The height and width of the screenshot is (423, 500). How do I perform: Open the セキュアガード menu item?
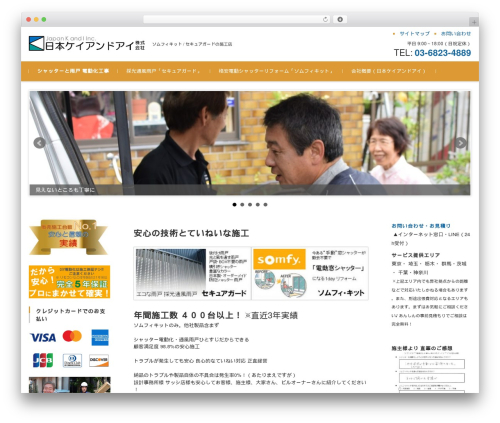point(163,71)
